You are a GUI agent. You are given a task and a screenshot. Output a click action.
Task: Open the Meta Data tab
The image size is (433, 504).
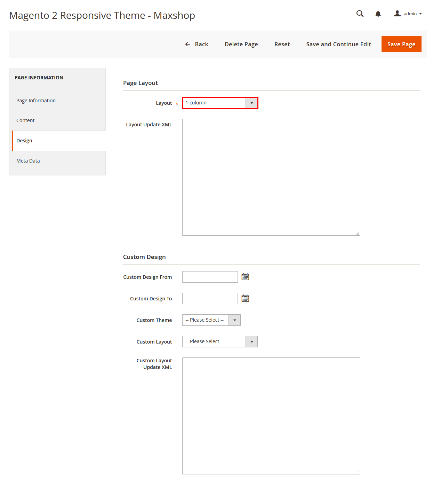[28, 161]
